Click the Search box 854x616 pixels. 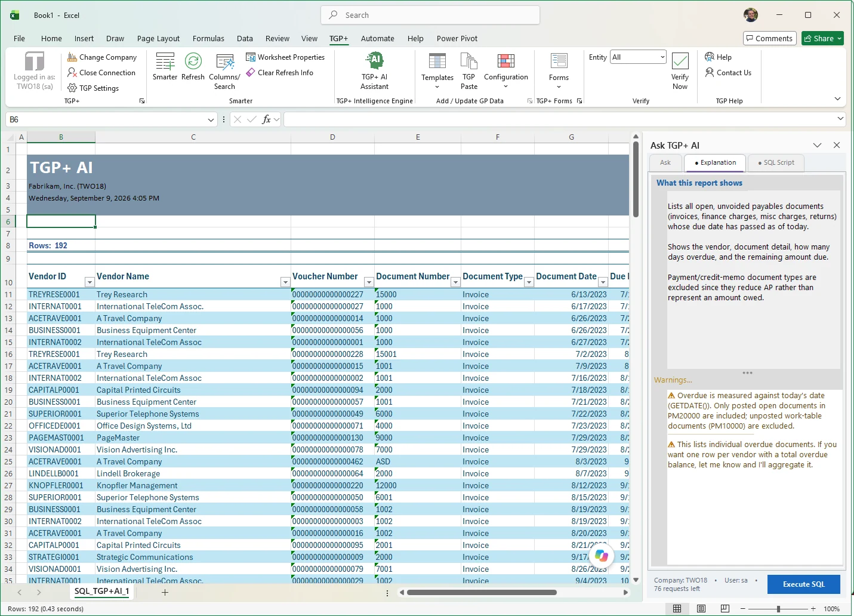pos(430,15)
